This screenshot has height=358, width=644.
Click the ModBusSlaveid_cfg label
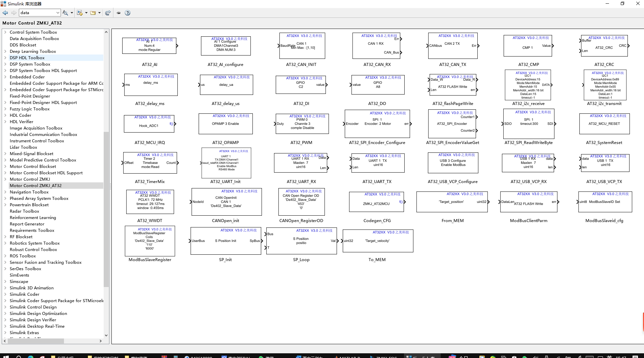[x=604, y=221]
